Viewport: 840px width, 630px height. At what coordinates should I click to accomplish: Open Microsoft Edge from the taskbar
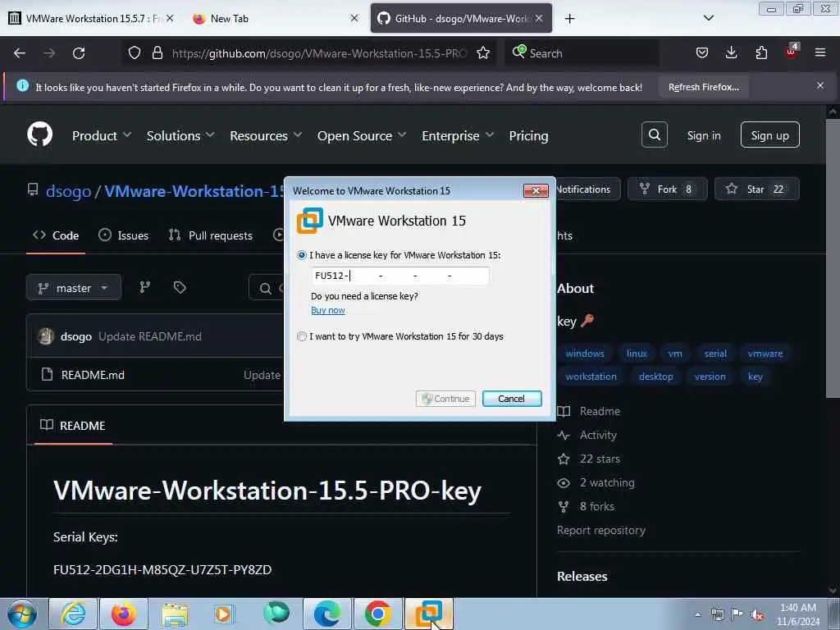click(x=327, y=614)
